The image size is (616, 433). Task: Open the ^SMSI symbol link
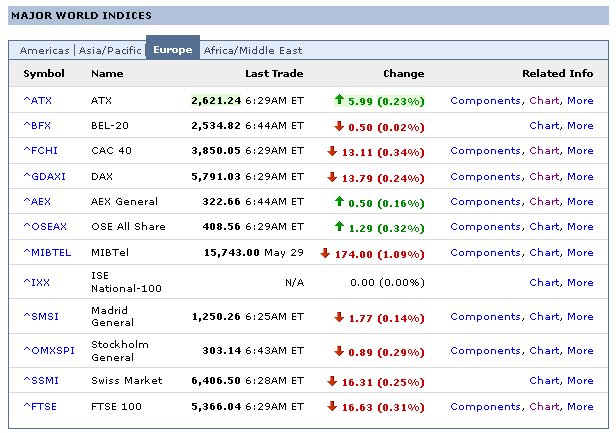[41, 317]
